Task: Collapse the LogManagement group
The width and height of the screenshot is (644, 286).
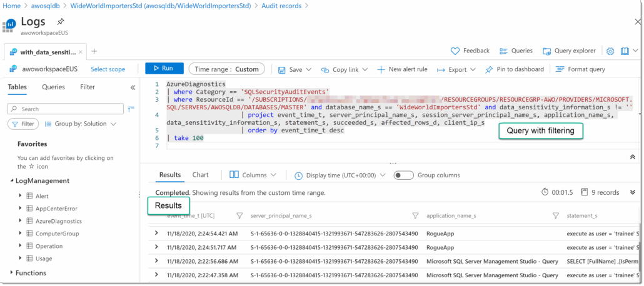Action: point(11,181)
